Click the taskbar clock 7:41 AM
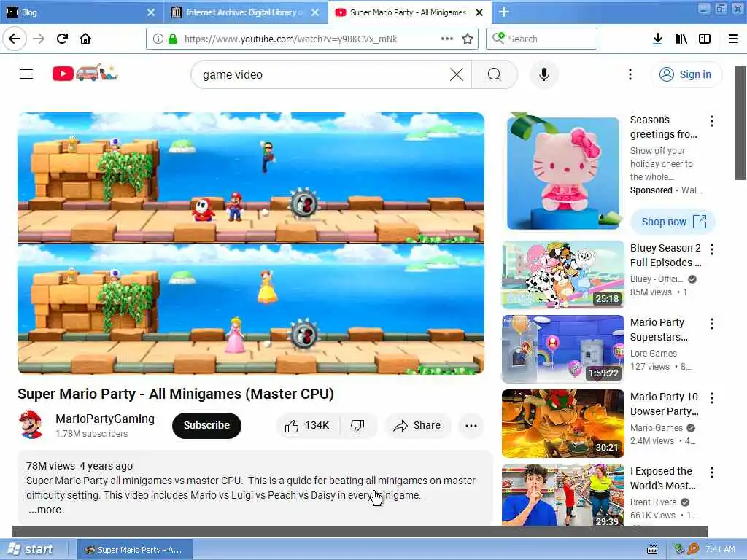 click(720, 550)
